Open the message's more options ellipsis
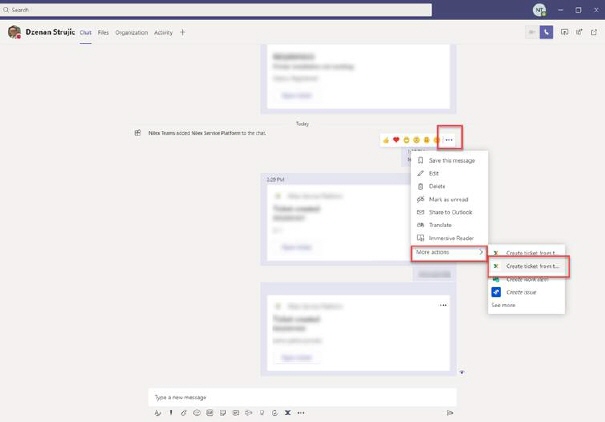Image resolution: width=605 pixels, height=422 pixels. point(449,140)
